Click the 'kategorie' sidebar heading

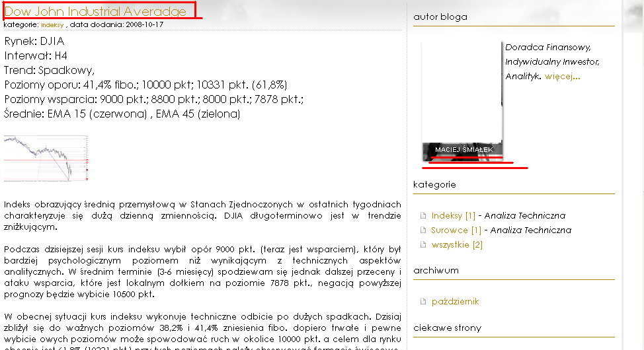(x=434, y=185)
